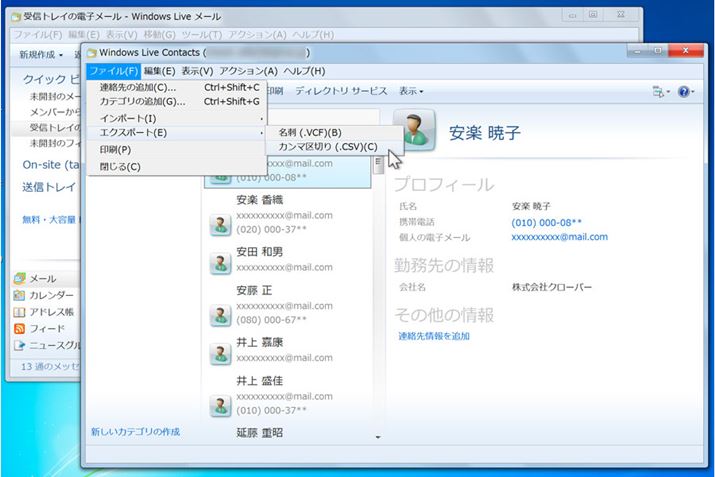Click the search field above contact list
The height and width of the screenshot is (477, 715).
click(323, 116)
